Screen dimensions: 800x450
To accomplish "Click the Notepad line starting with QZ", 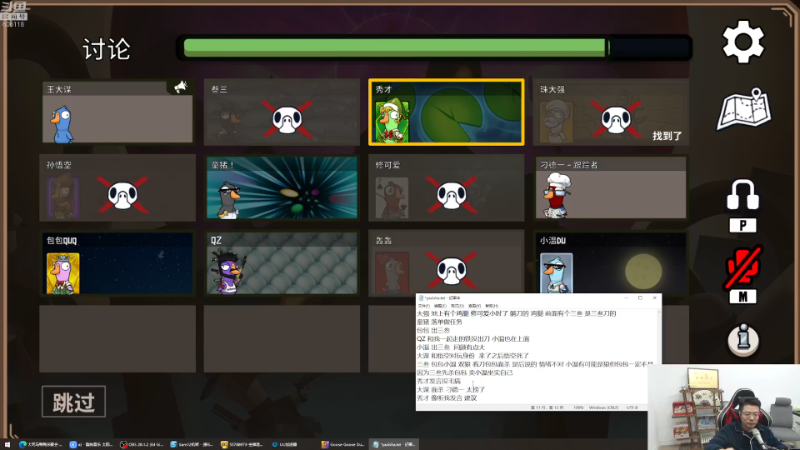I will 473,339.
